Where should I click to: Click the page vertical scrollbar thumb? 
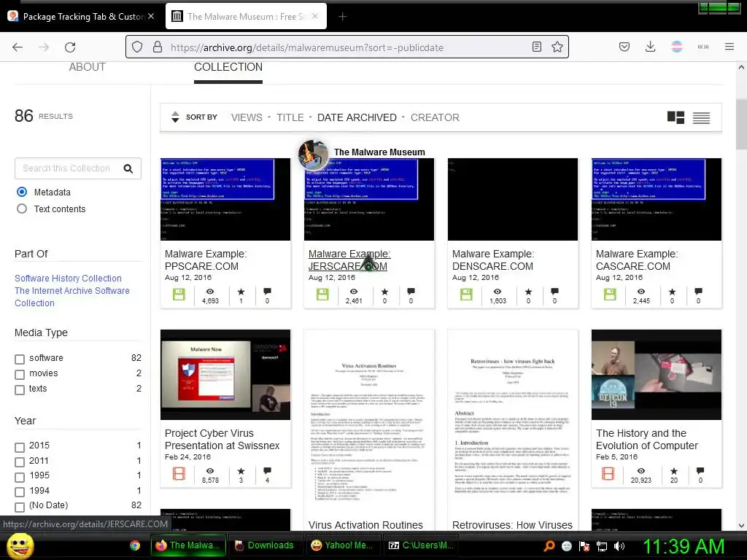point(741,125)
